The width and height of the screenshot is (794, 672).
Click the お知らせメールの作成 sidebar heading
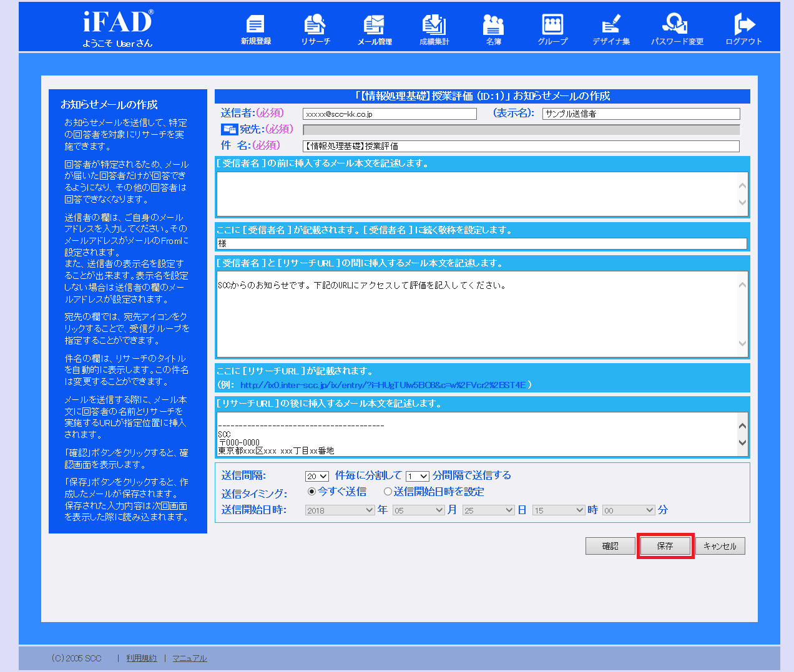pyautogui.click(x=109, y=105)
